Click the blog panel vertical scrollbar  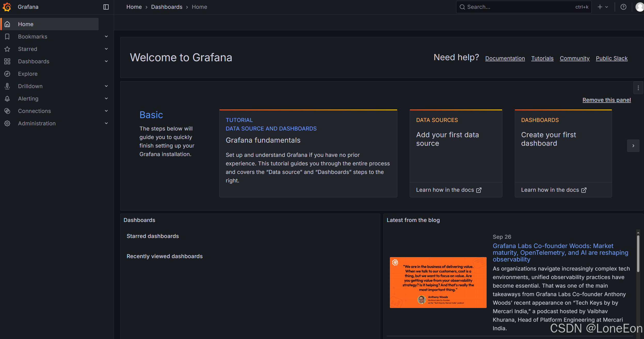click(638, 253)
